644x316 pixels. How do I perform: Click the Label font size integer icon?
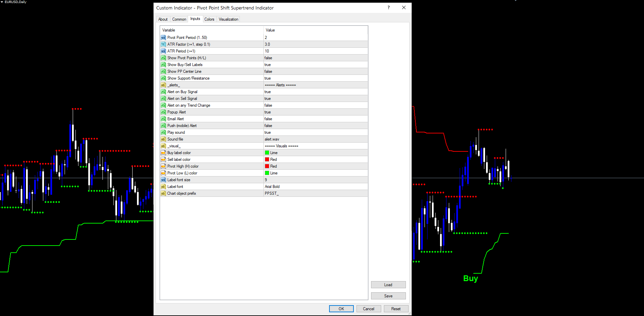[163, 180]
